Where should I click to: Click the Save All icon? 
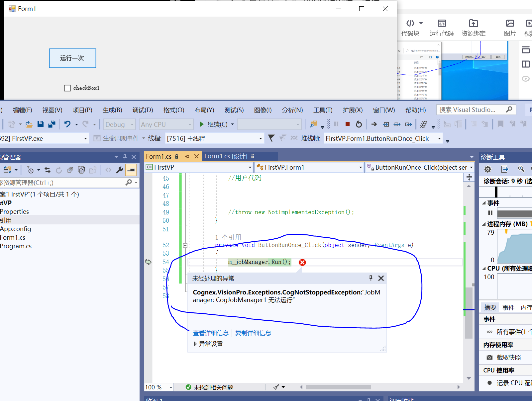tap(52, 124)
